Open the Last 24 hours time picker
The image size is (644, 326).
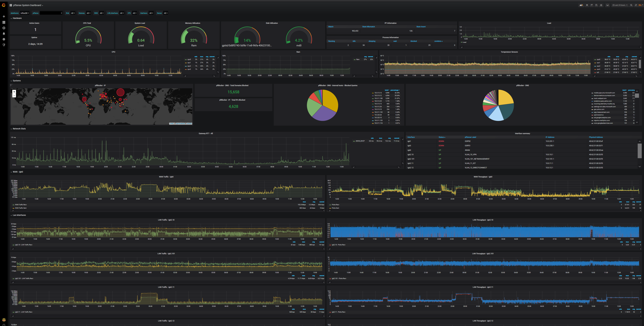(x=620, y=5)
